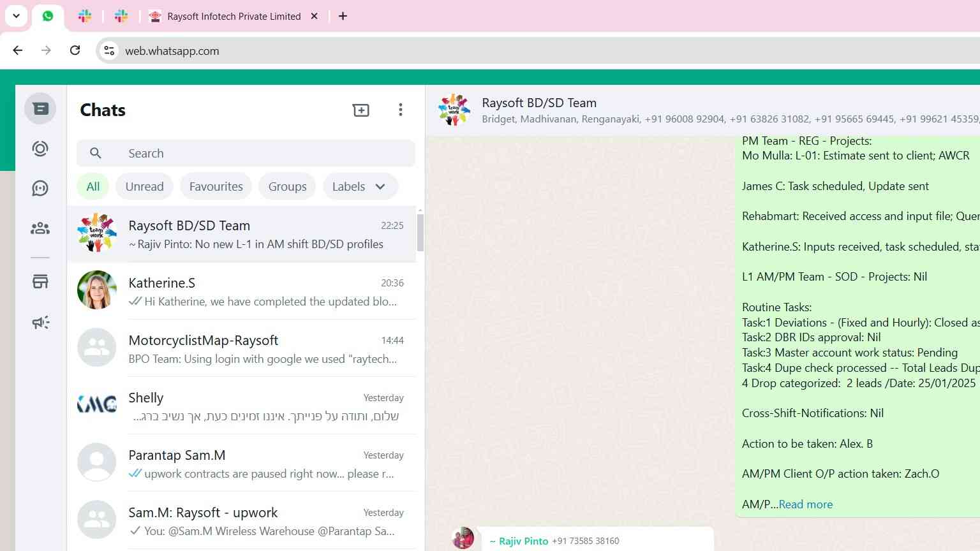The image size is (980, 551).
Task: Open the MotorcyclistMap-Raysoft chat
Action: tap(242, 349)
